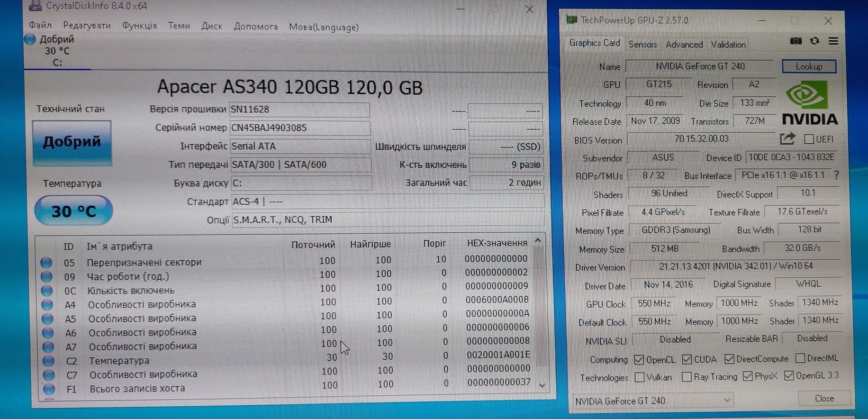Click status circle of attribute A5 row

coord(47,319)
